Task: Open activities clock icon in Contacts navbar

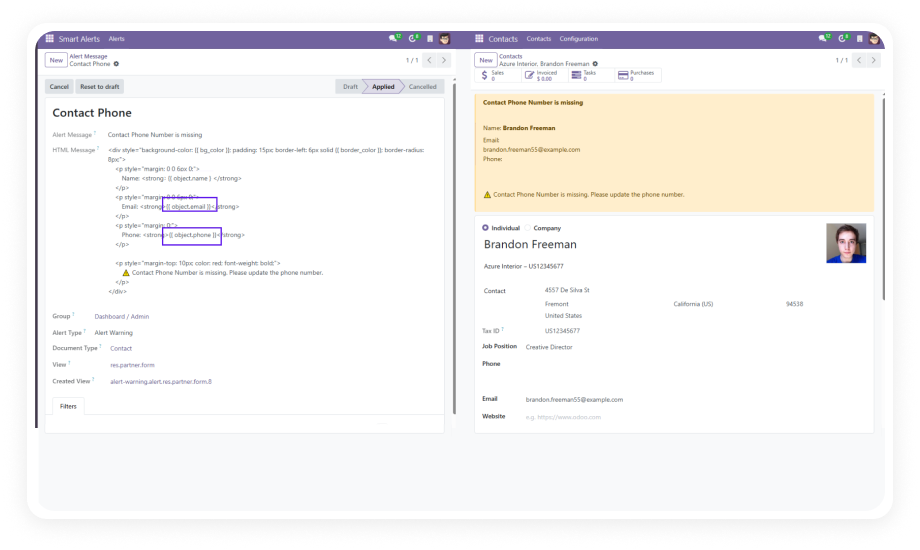Action: [x=843, y=38]
